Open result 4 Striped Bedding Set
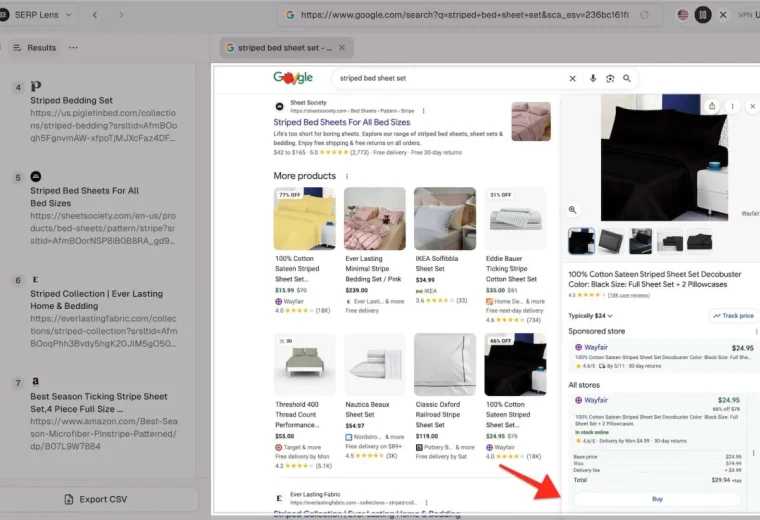760x520 pixels. pos(71,100)
